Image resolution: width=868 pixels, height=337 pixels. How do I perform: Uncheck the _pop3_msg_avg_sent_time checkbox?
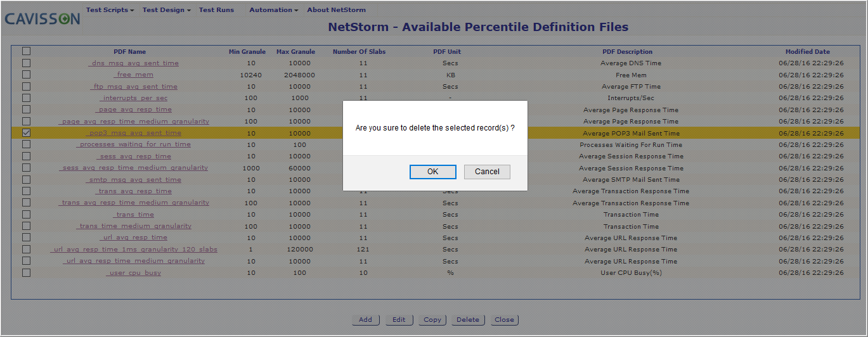point(26,133)
